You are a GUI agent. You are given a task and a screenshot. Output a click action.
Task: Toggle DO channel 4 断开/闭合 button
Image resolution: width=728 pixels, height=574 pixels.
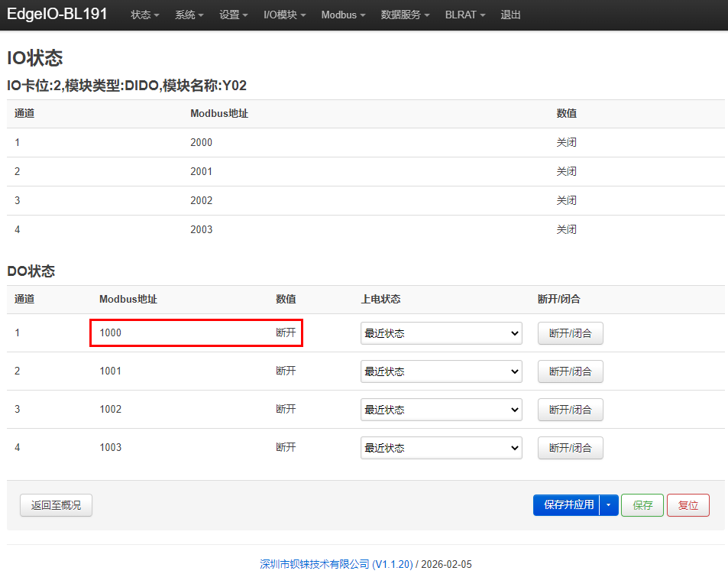coord(570,447)
